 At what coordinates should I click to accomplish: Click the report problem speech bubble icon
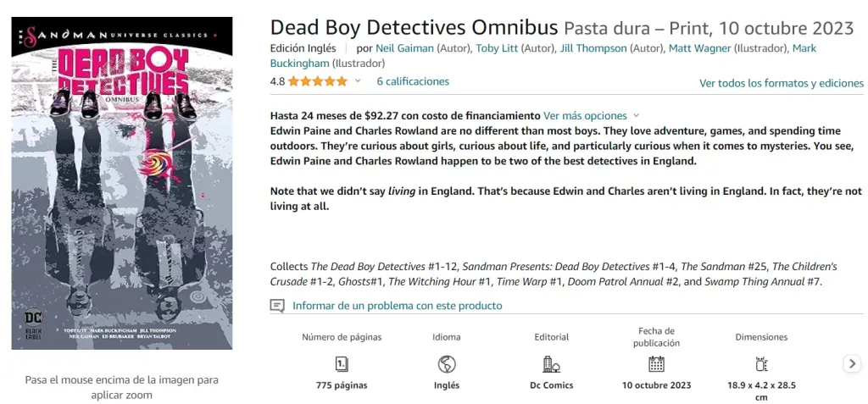(277, 306)
